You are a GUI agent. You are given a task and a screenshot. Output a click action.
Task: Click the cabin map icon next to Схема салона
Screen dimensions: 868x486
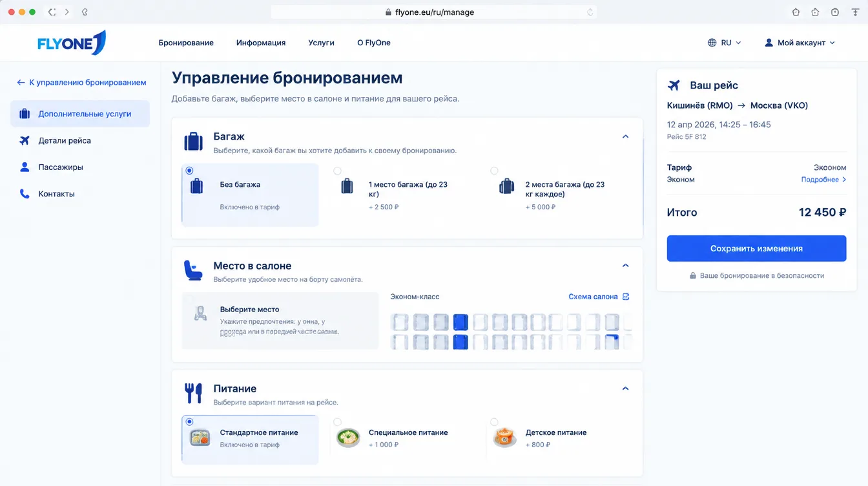[625, 297]
